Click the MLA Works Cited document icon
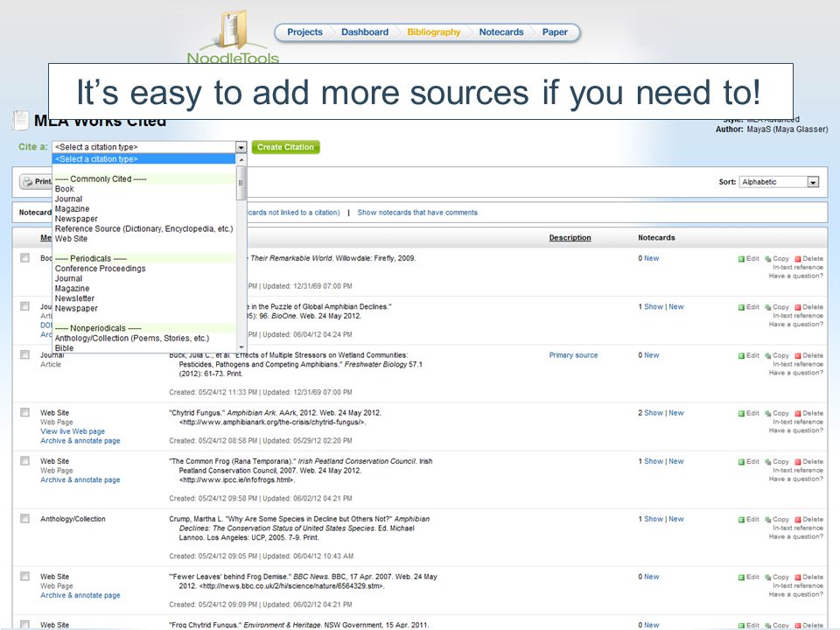The image size is (840, 630). click(x=20, y=120)
